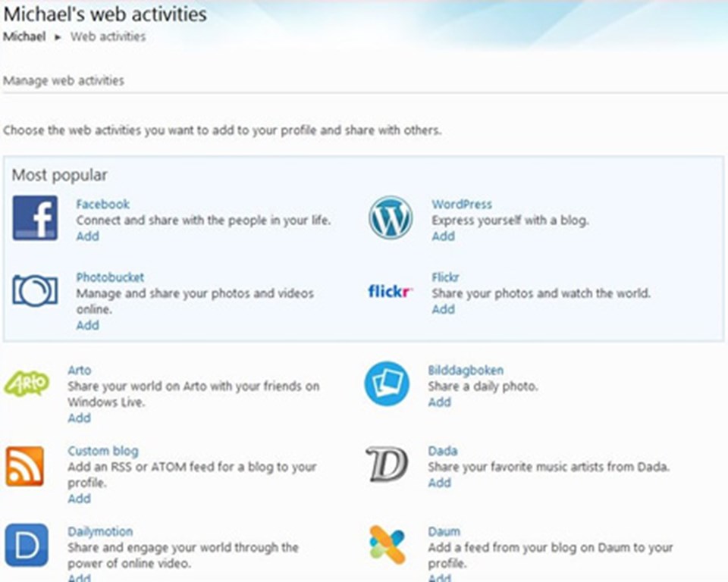Click the text 'Express yourself with a blog.'

510,220
